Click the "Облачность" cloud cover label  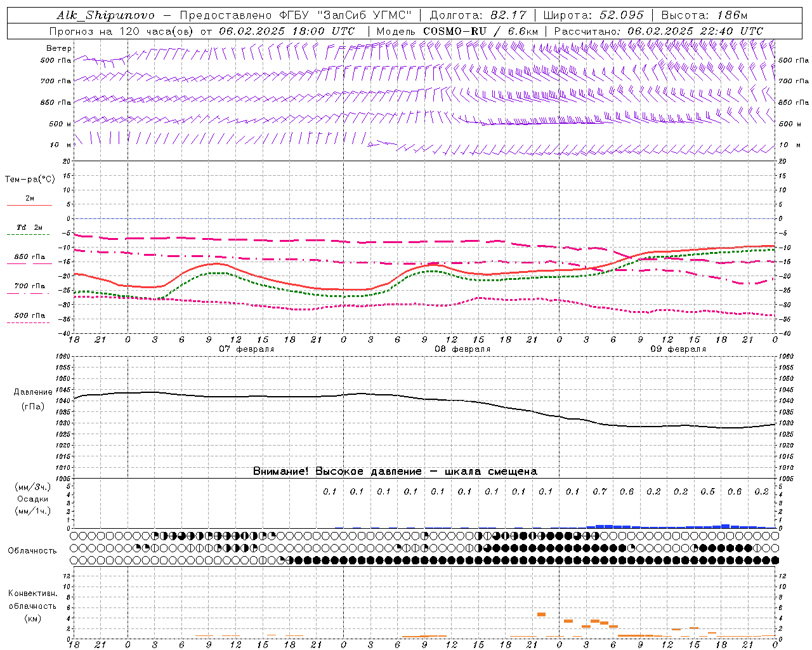pyautogui.click(x=32, y=550)
